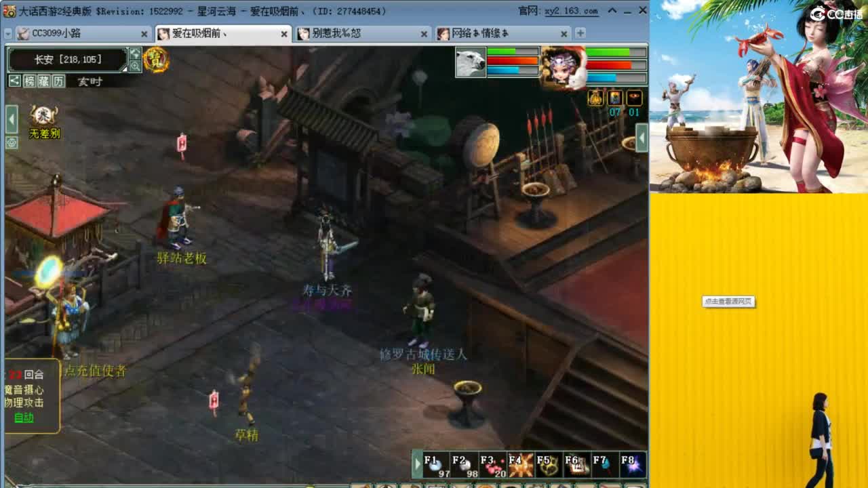Viewport: 868px width, 488px height.
Task: Click the gold money bag buff icon
Action: point(595,98)
